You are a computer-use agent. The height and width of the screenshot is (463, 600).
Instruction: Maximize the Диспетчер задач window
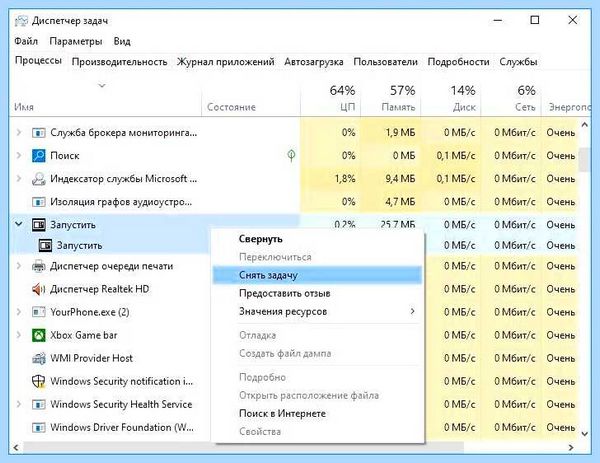pos(535,20)
